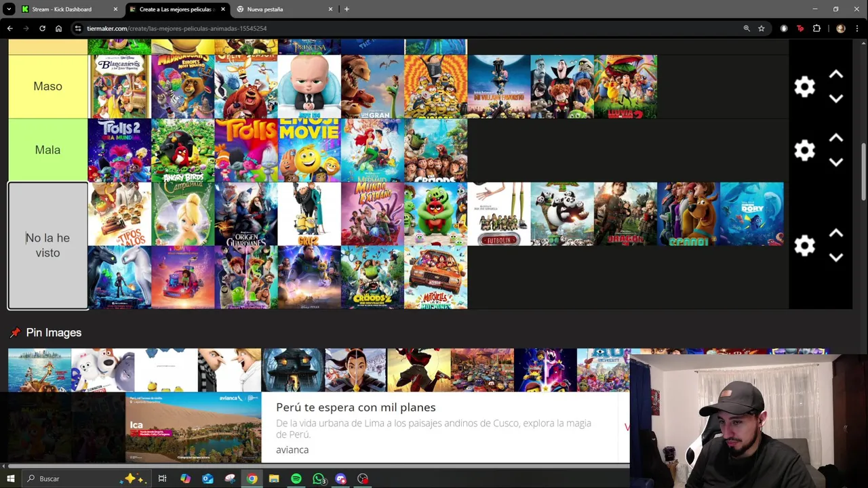Open Chrome three-dot menu
Screen dimensions: 868x488
[858, 28]
